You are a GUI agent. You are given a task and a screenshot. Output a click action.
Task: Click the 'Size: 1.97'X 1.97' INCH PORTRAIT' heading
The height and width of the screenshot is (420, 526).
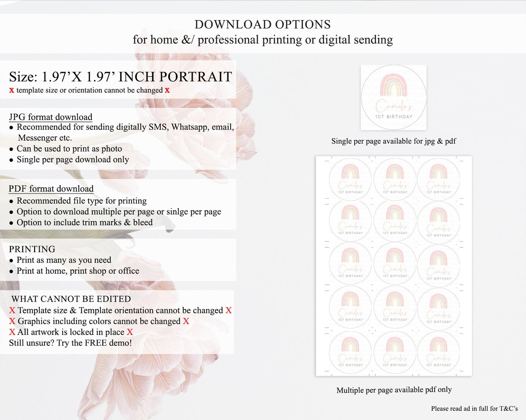121,77
